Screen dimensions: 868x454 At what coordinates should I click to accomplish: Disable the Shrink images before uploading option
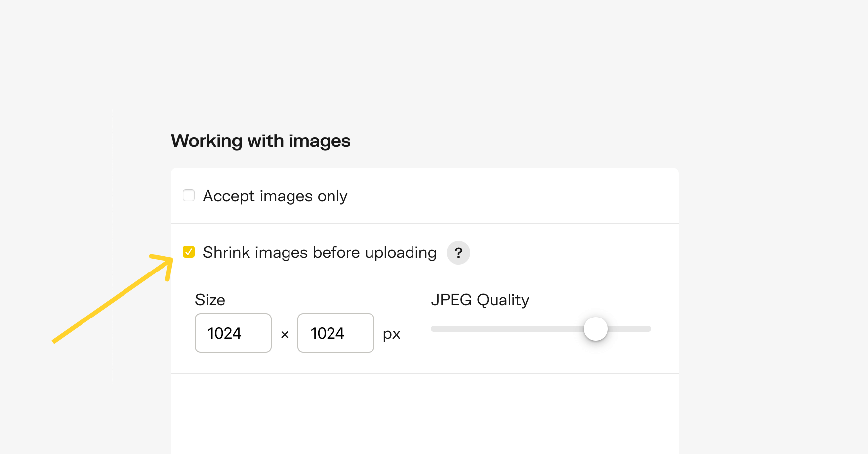click(x=189, y=252)
